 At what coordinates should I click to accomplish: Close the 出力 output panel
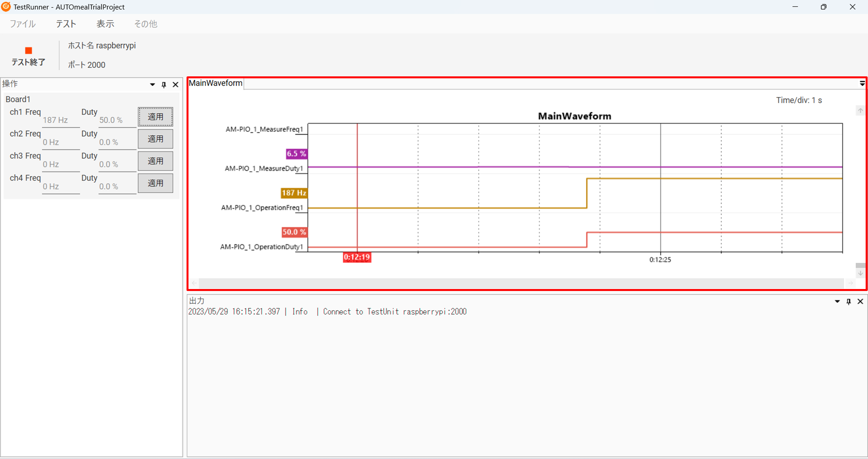860,302
